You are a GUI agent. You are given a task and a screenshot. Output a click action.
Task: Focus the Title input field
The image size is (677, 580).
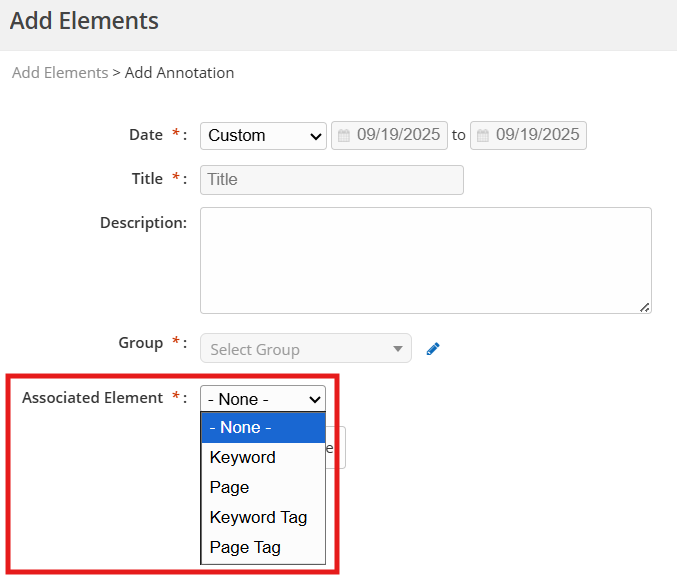[331, 180]
